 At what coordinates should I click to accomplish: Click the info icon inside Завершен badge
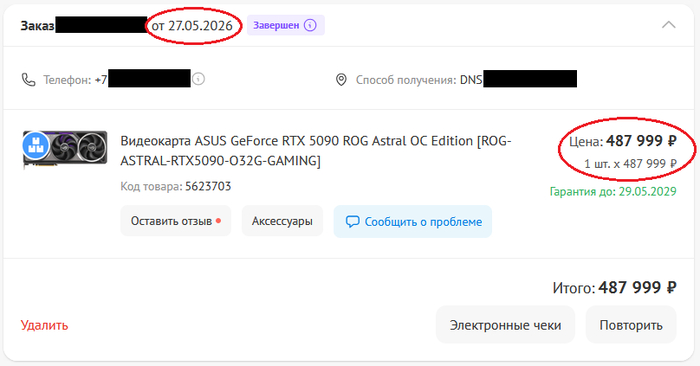click(x=310, y=25)
